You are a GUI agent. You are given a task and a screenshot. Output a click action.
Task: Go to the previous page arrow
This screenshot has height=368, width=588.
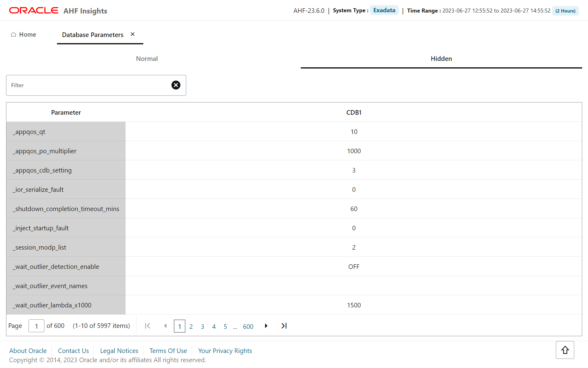(x=165, y=326)
